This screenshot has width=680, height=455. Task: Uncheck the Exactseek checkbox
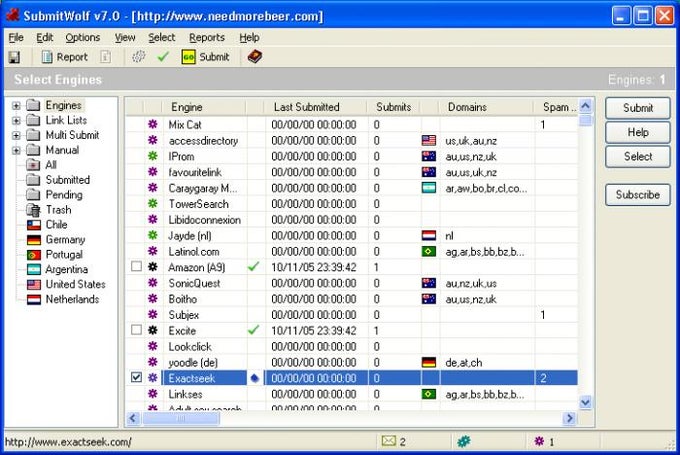pos(136,377)
